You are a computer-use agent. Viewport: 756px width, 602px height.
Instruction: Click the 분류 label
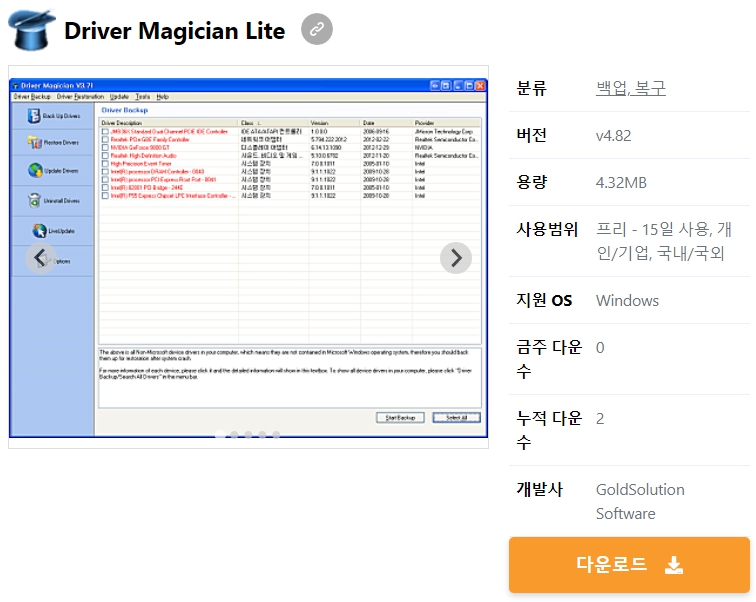click(x=531, y=88)
